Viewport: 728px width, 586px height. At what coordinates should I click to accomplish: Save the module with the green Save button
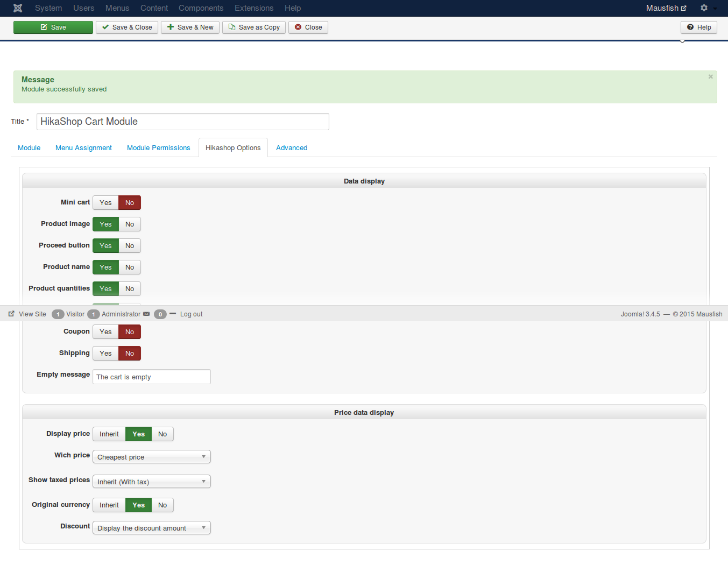[x=53, y=27]
